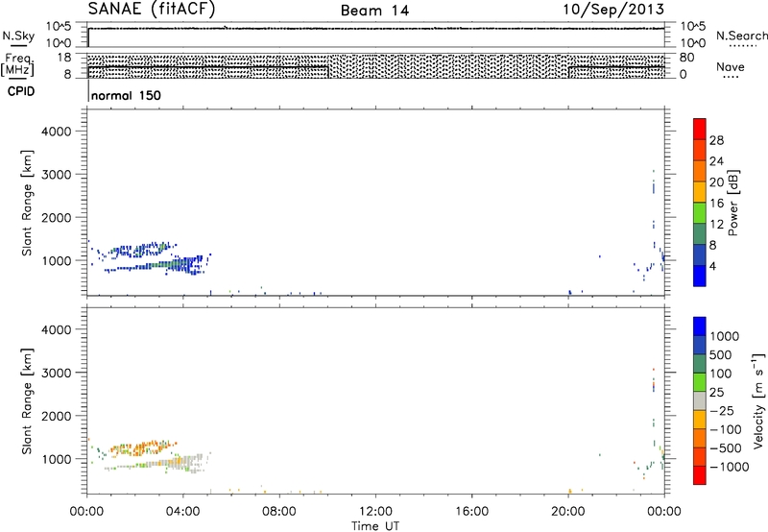This screenshot has width=768, height=532.
Task: Click the -1000 velocity colorbar tick
Action: pos(730,467)
